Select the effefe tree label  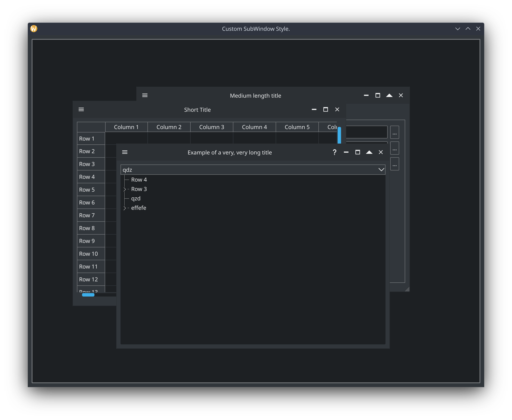(x=139, y=208)
